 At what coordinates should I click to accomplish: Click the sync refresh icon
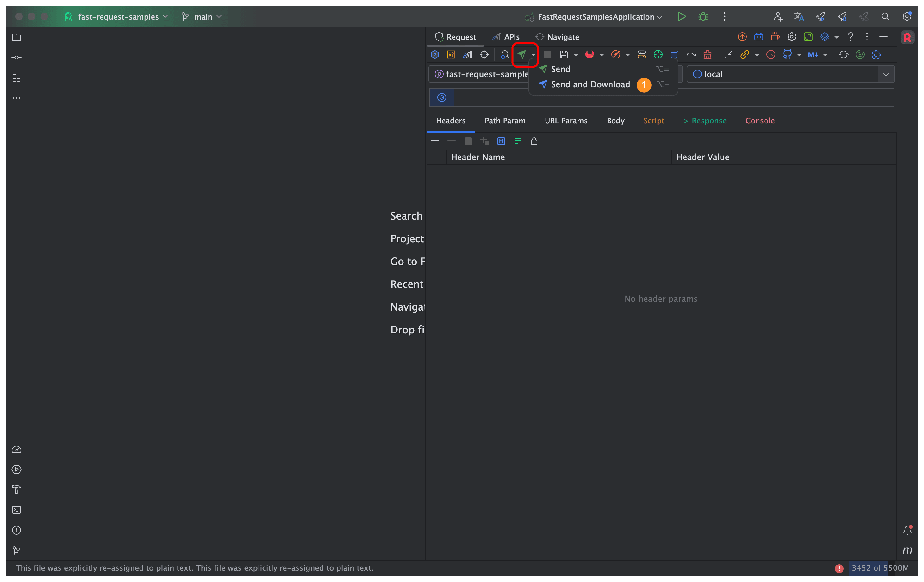(844, 54)
